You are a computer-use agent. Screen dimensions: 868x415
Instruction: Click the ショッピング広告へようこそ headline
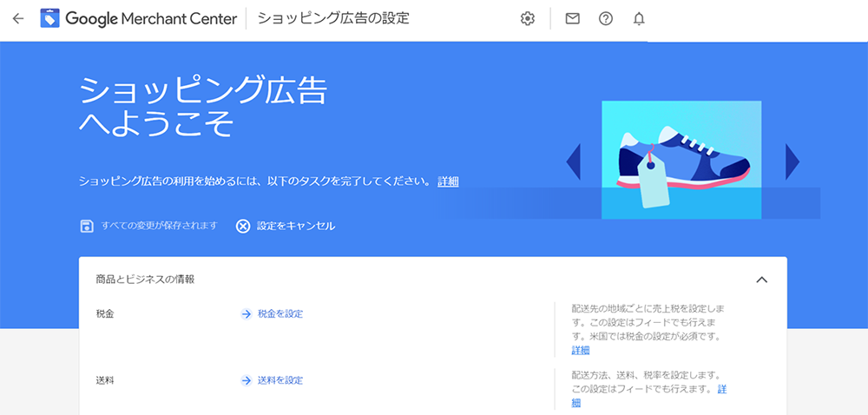pyautogui.click(x=202, y=108)
